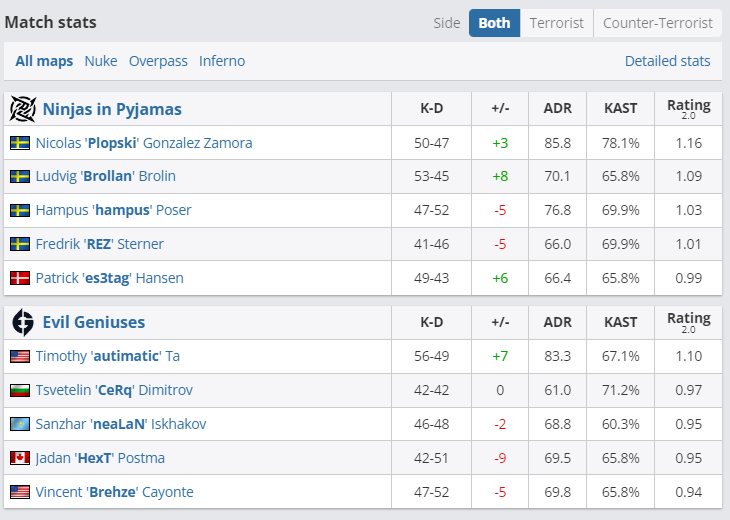
Task: Click the Bulgarian flag beside CeRq
Action: pos(20,390)
